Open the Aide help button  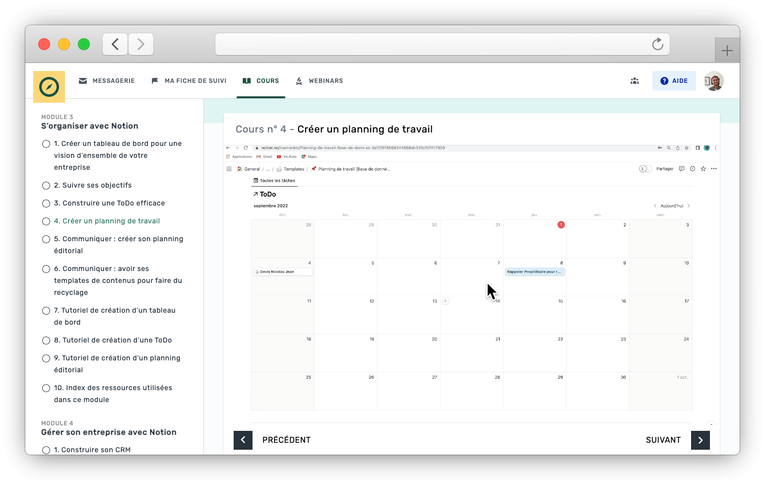(x=674, y=81)
